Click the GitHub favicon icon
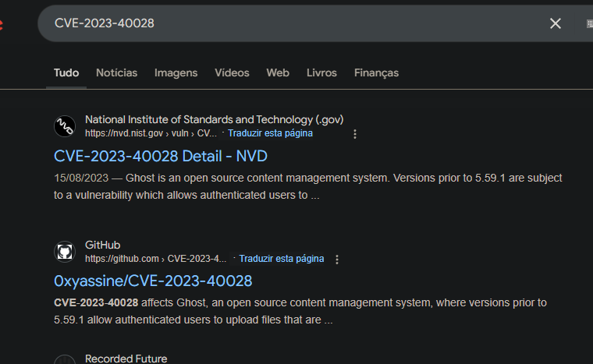Image resolution: width=593 pixels, height=364 pixels. pos(65,252)
